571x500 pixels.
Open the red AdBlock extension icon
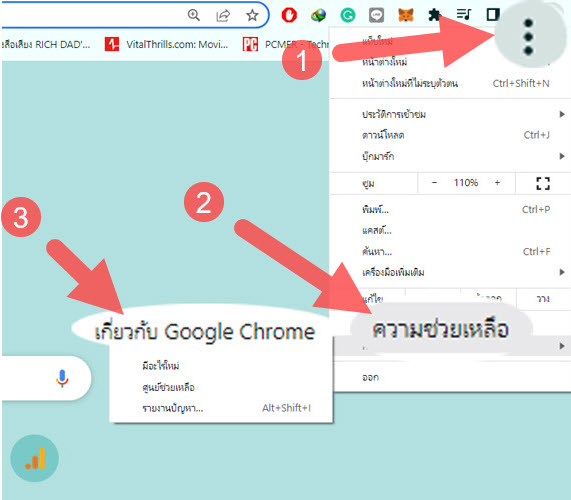click(x=289, y=15)
